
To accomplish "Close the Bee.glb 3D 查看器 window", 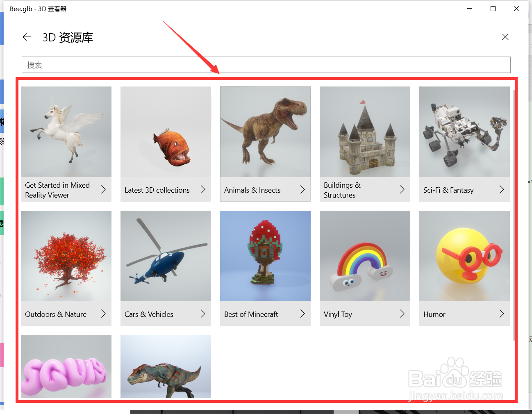I will pos(516,9).
